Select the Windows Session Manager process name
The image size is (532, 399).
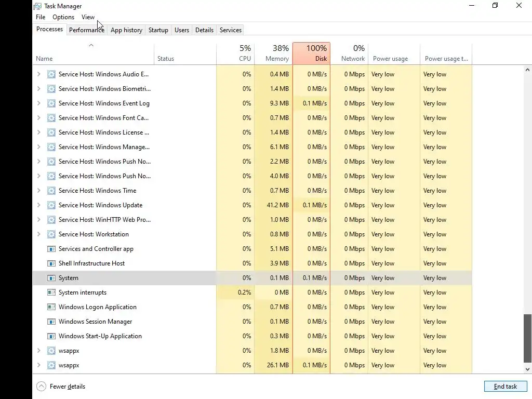[x=96, y=322]
